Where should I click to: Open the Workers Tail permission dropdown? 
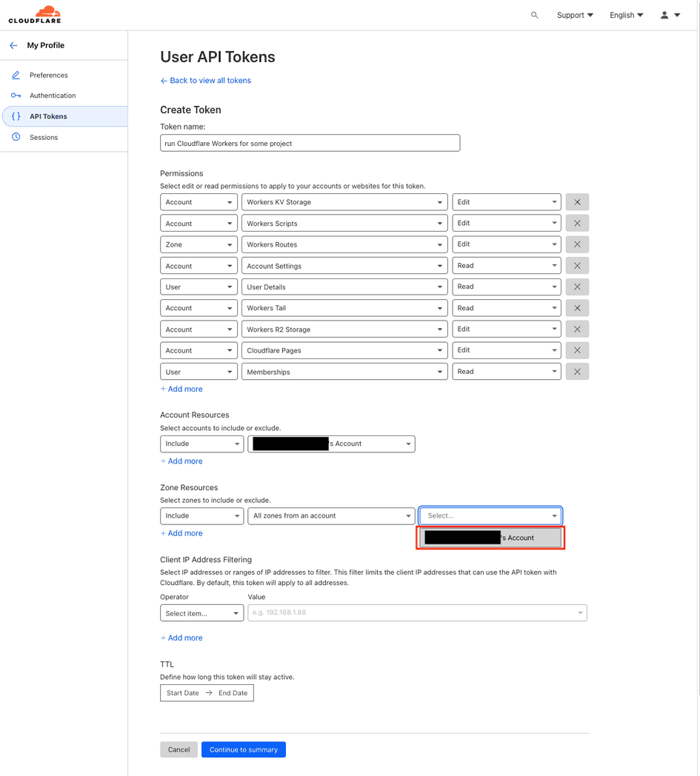(x=344, y=308)
